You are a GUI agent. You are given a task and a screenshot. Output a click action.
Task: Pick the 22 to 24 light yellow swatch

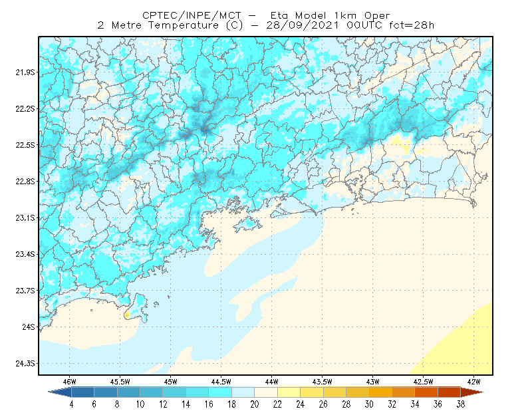289,392
